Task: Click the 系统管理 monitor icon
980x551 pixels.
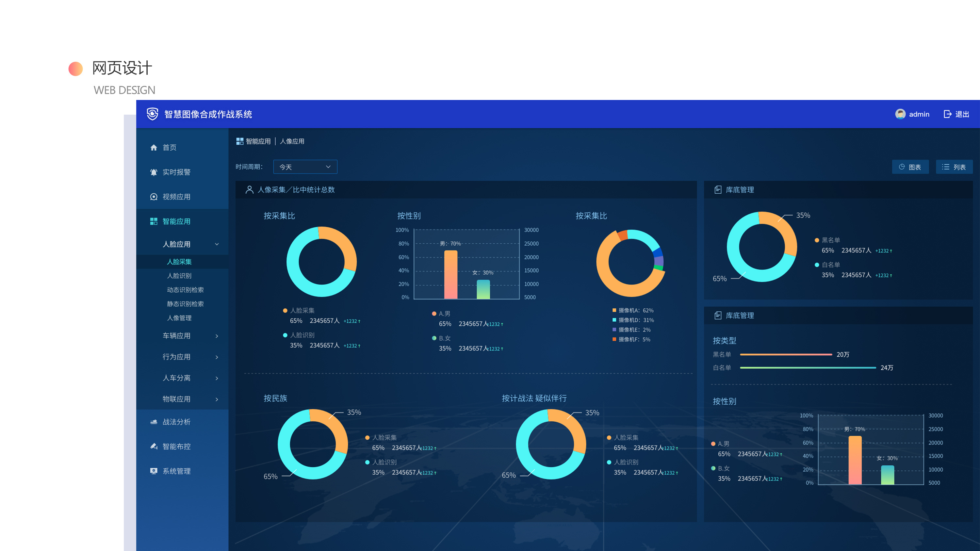Action: tap(154, 471)
